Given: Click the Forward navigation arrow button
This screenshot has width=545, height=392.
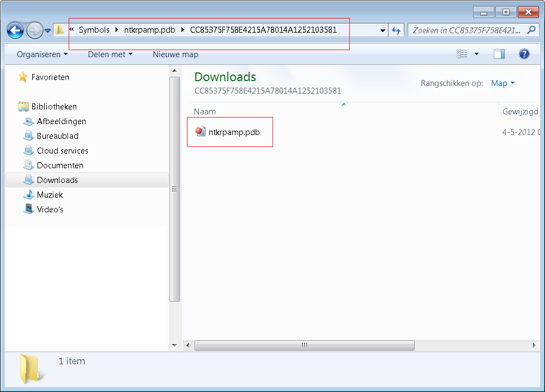Looking at the screenshot, I should click(x=34, y=30).
